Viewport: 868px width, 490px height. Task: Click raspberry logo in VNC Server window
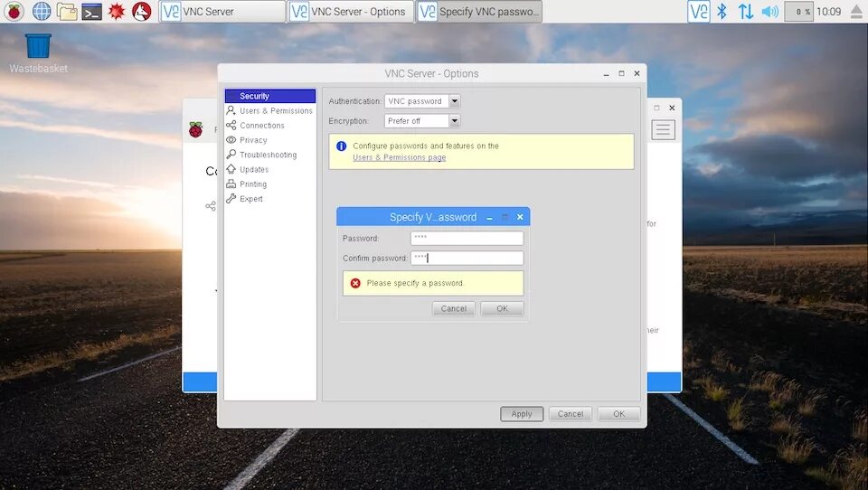pos(196,130)
